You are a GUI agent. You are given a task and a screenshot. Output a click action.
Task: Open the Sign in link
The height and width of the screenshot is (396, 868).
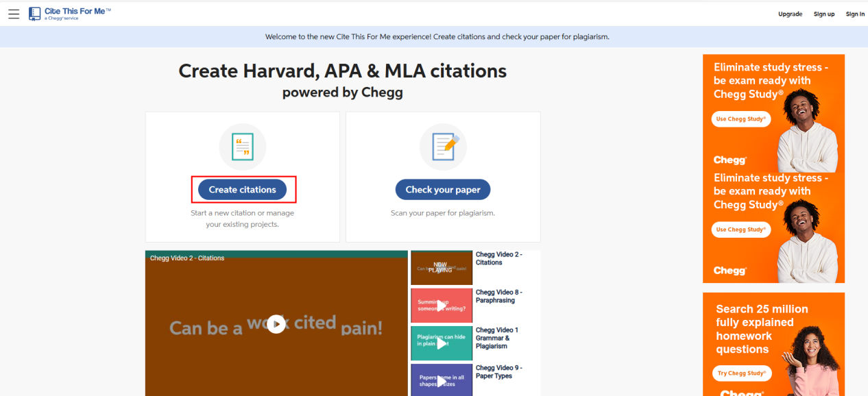pyautogui.click(x=855, y=14)
